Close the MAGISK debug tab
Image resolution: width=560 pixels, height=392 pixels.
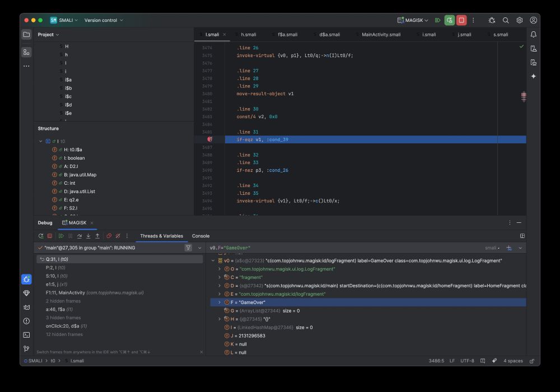click(x=92, y=223)
